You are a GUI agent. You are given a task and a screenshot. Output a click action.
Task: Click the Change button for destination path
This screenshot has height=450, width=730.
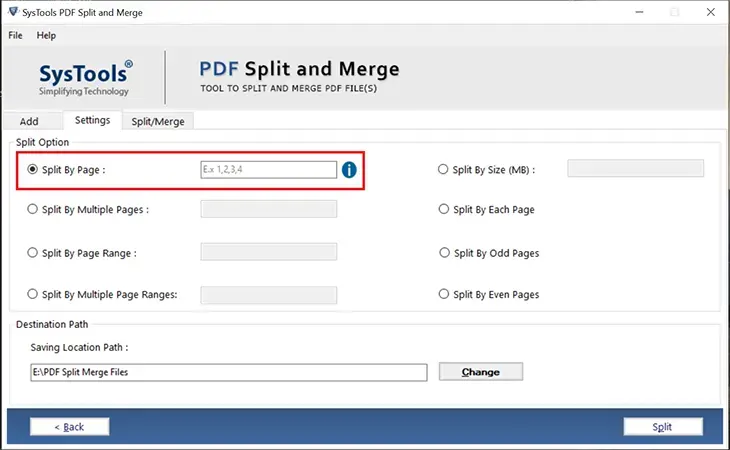tap(481, 372)
